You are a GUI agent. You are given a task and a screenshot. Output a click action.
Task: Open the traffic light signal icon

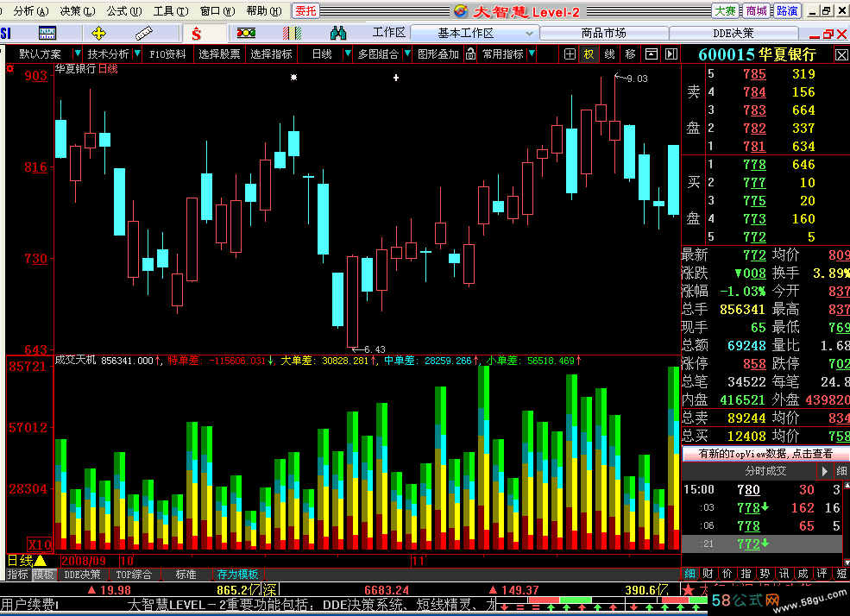tap(246, 34)
